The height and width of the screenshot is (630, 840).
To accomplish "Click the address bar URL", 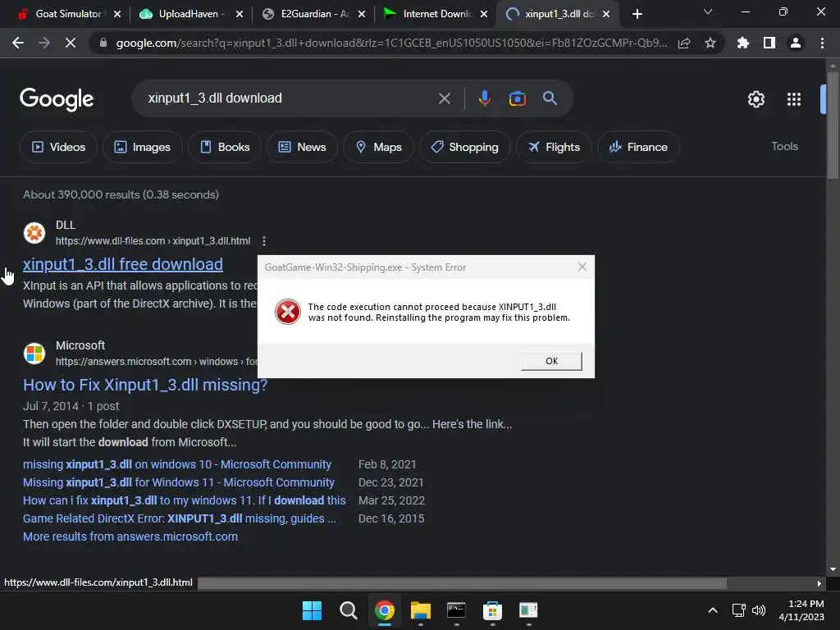I will (391, 43).
